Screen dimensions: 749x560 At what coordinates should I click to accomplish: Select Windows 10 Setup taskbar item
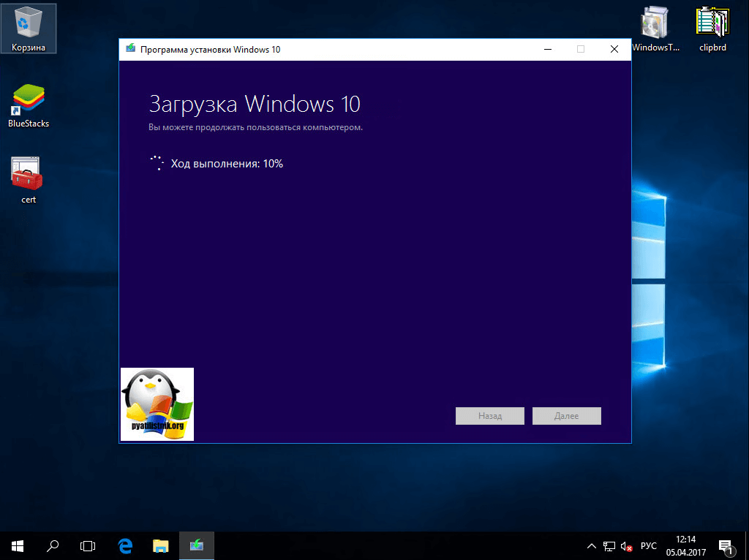pos(197,545)
